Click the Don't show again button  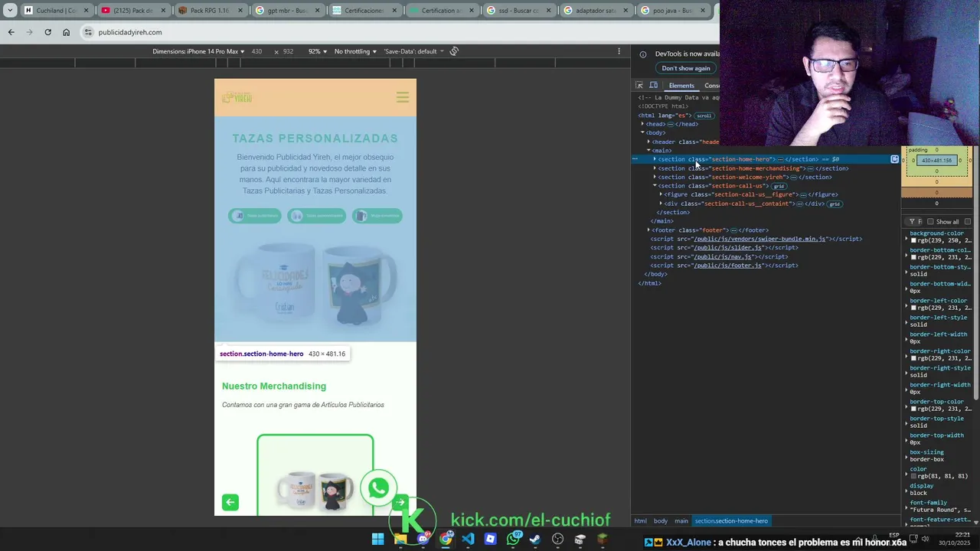point(686,68)
